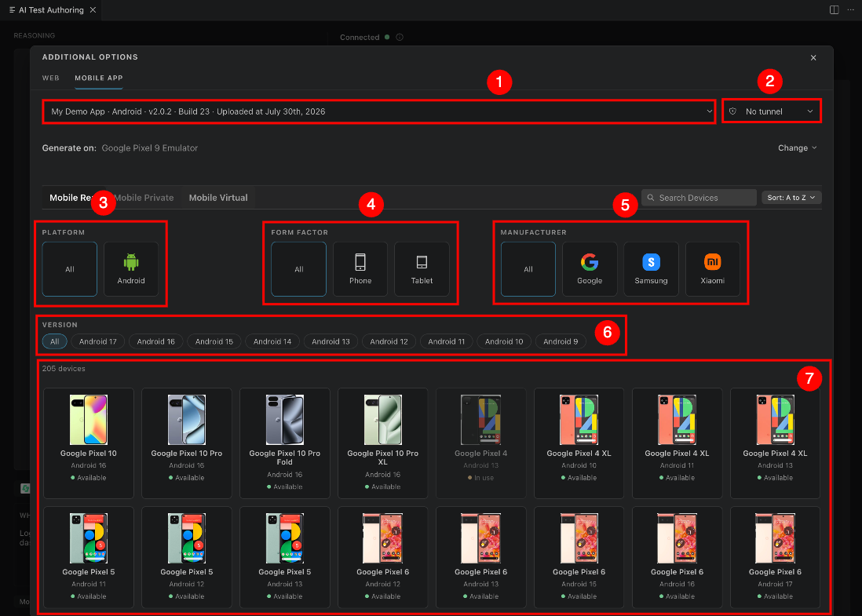862x616 pixels.
Task: Open the more actions ellipsis icon
Action: (850, 10)
